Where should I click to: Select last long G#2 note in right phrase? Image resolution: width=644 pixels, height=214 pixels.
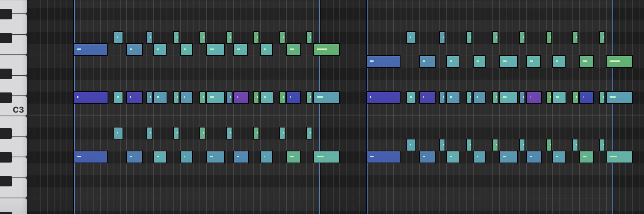pyautogui.click(x=619, y=157)
